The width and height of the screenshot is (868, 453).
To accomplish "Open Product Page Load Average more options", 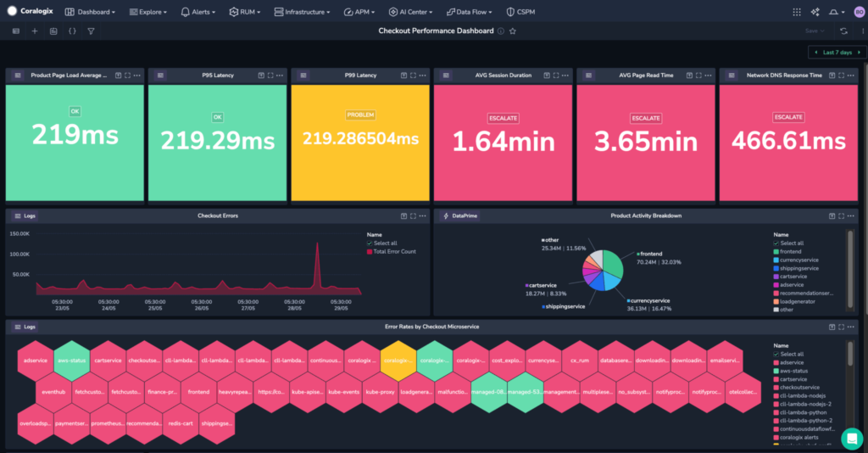I will tap(136, 75).
